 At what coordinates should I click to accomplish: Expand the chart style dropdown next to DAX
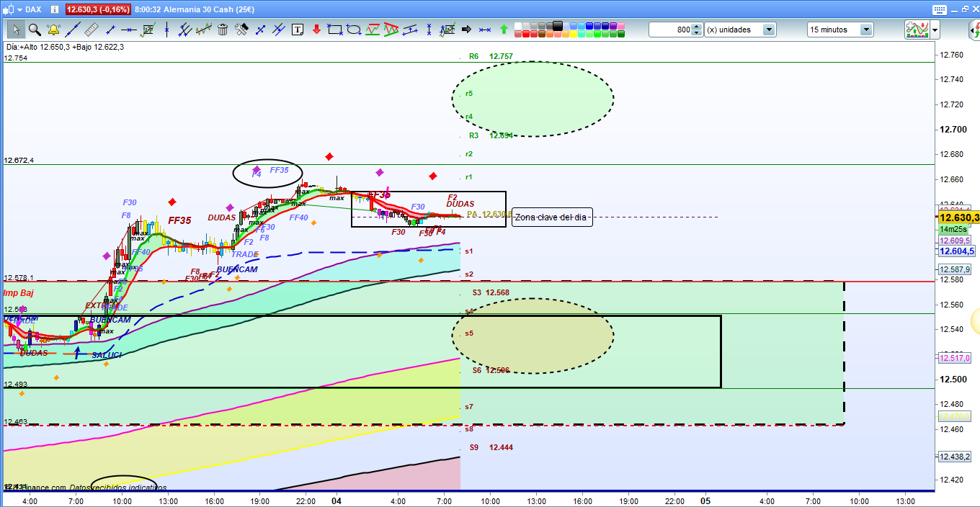[x=19, y=9]
